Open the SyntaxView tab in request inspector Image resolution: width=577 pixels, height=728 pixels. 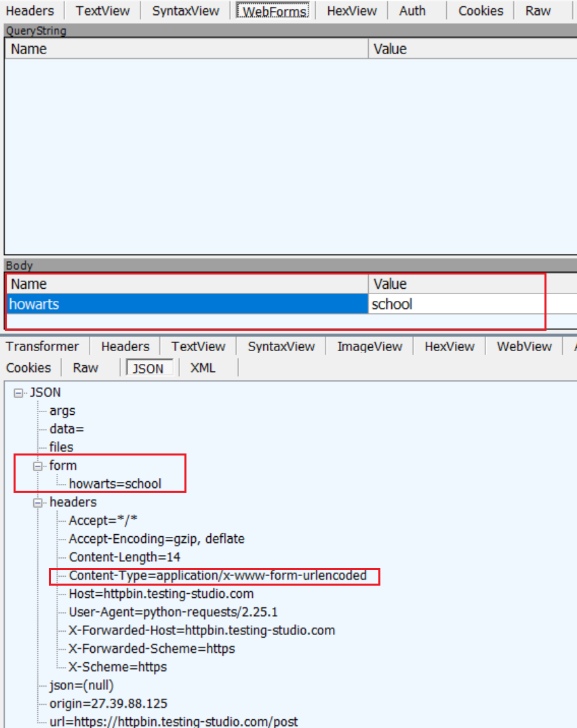[186, 10]
